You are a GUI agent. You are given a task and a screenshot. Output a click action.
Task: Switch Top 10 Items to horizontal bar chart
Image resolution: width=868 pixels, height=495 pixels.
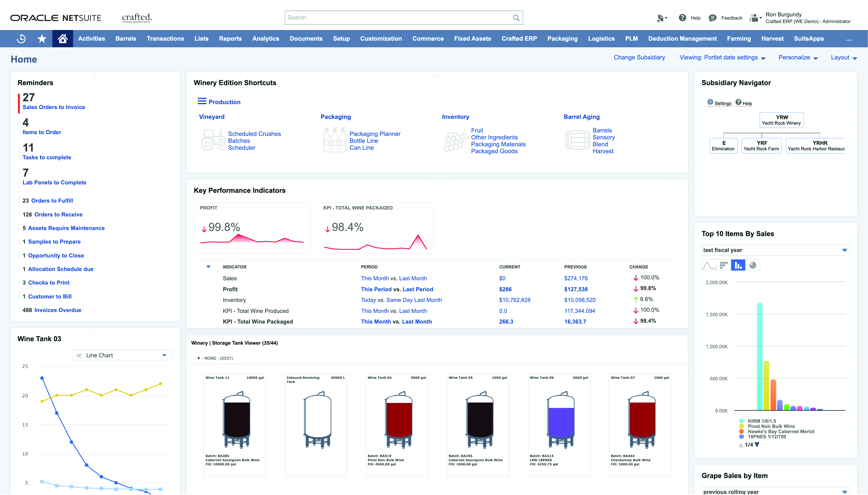723,265
